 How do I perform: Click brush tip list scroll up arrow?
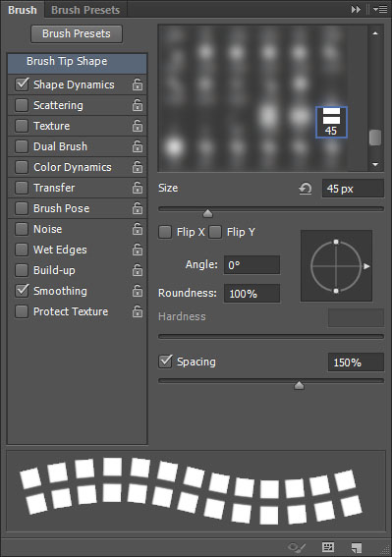(x=375, y=33)
